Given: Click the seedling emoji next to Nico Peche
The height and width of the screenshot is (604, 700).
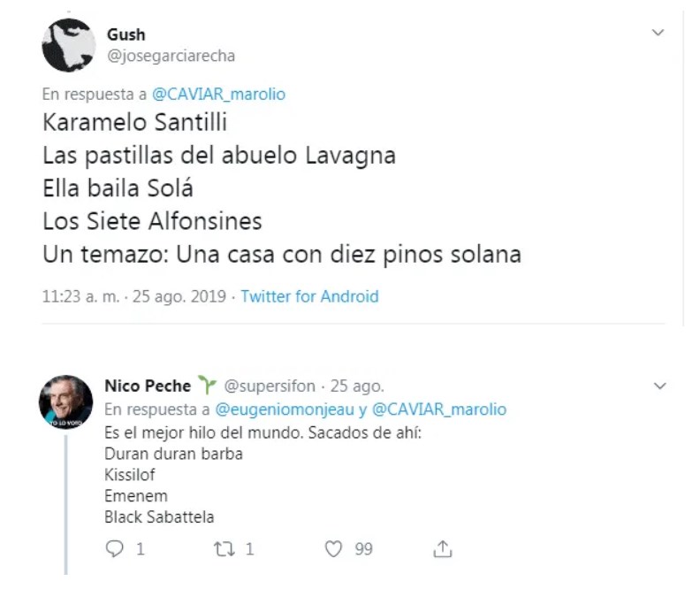Looking at the screenshot, I should pyautogui.click(x=207, y=385).
